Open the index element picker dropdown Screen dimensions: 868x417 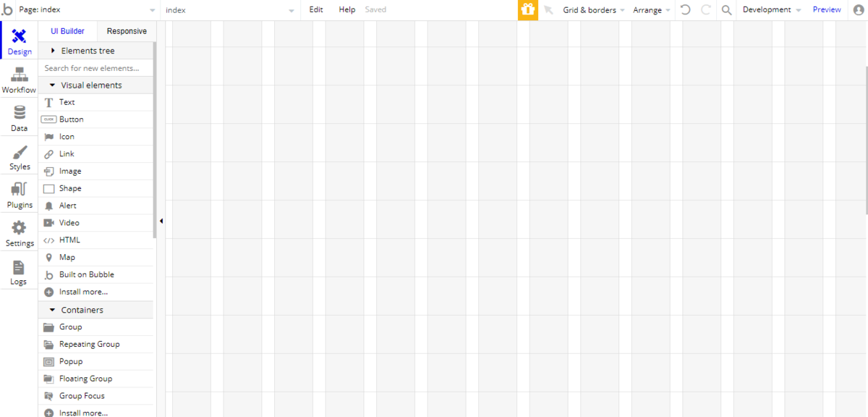[x=230, y=10]
